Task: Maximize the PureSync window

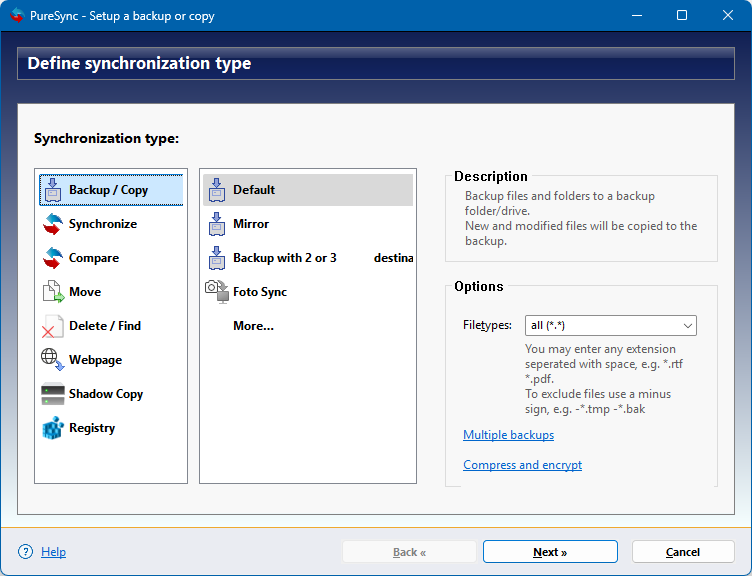Action: pyautogui.click(x=682, y=15)
